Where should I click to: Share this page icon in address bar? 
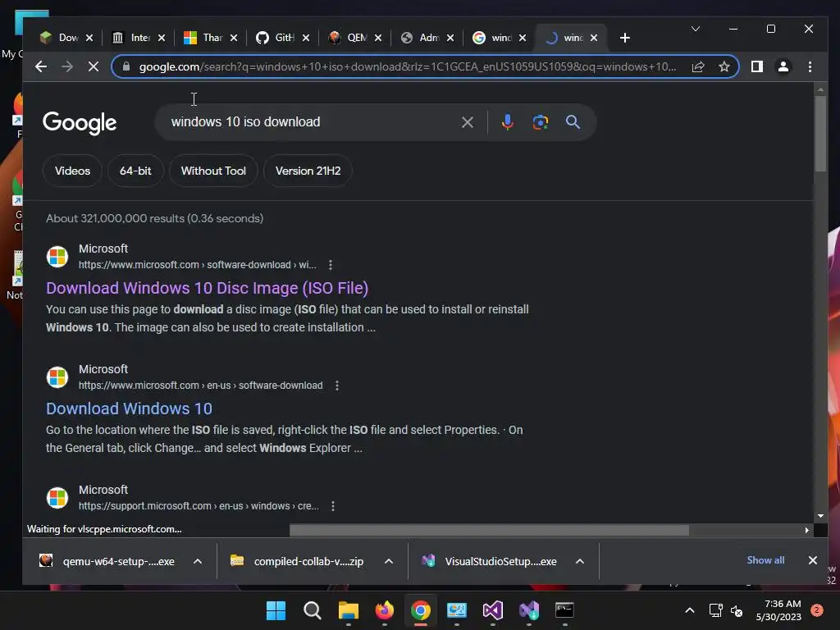[698, 66]
